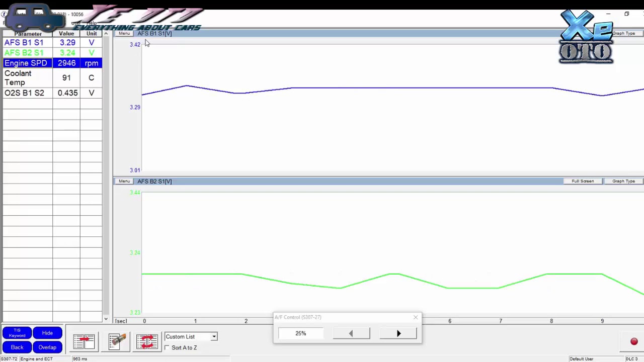
Task: Click the AFS B2 S1[V] graph title
Action: click(154, 182)
